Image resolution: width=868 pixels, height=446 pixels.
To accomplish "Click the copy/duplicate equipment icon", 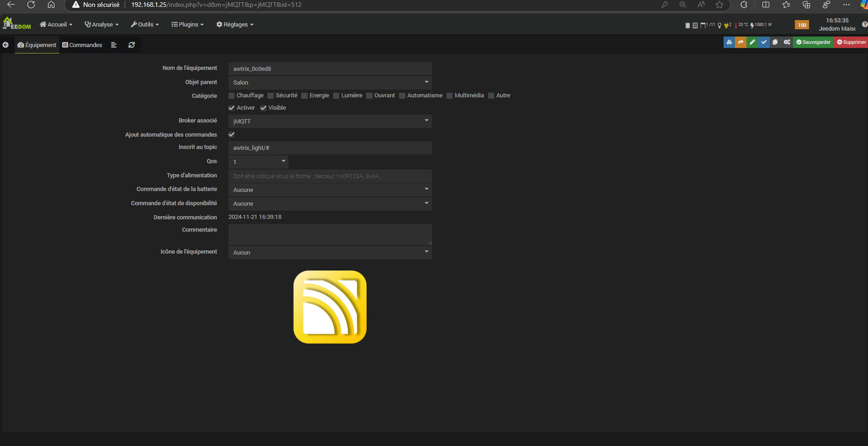I will [x=775, y=42].
